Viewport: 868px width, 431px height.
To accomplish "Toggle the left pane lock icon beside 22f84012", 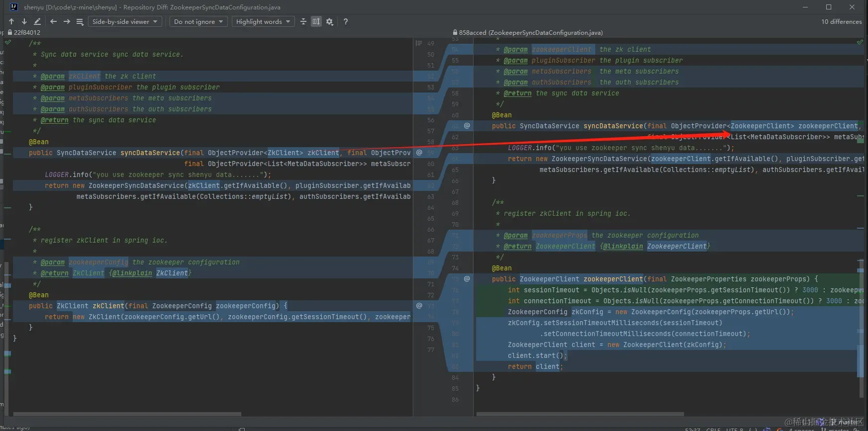I will coord(9,32).
